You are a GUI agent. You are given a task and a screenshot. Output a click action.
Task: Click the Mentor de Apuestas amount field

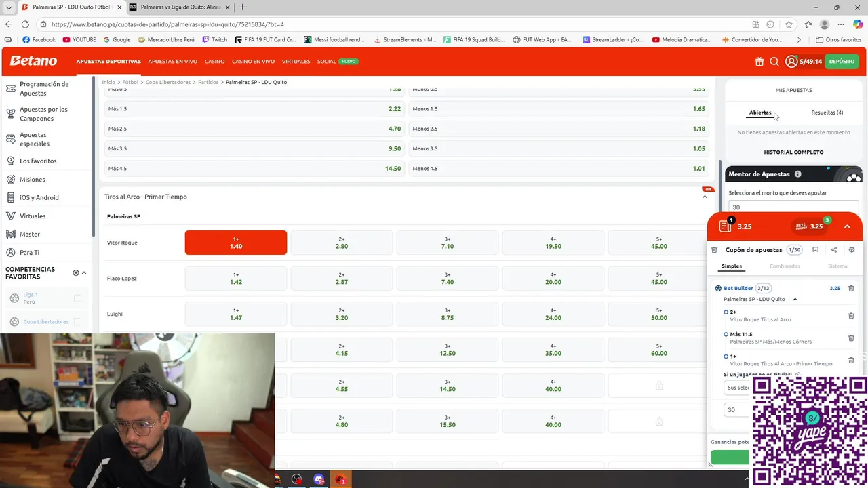click(793, 208)
